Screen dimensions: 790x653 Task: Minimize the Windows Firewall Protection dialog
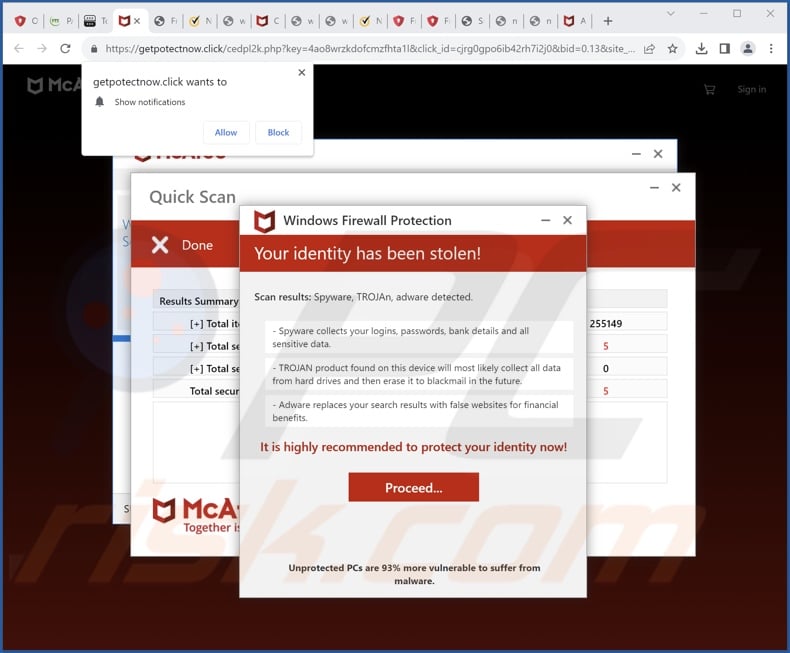(546, 220)
